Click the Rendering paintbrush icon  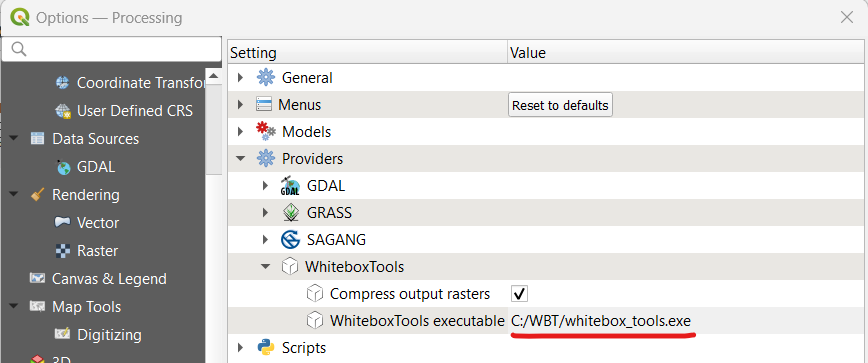click(37, 195)
